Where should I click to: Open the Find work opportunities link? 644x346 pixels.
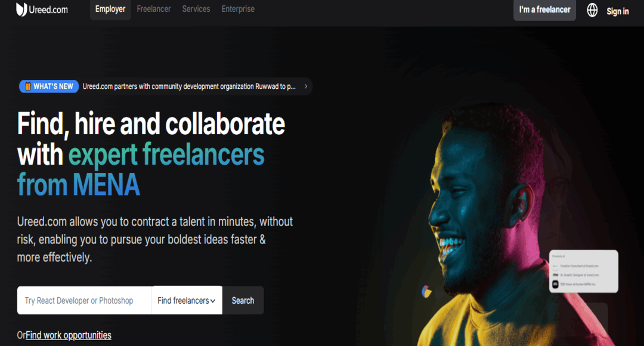click(x=69, y=335)
